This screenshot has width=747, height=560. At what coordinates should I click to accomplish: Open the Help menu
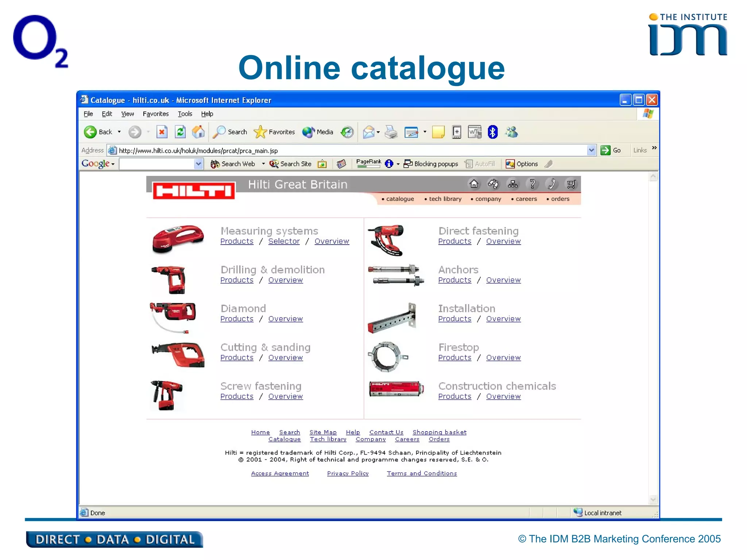click(x=207, y=114)
